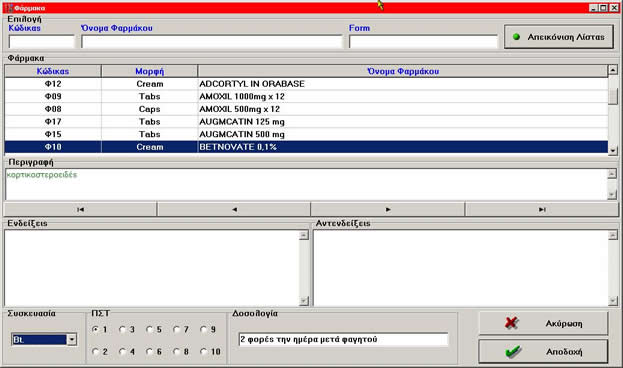Screen dimensions: 623x368
Task: Click code cell Φ12
Action: coord(53,84)
